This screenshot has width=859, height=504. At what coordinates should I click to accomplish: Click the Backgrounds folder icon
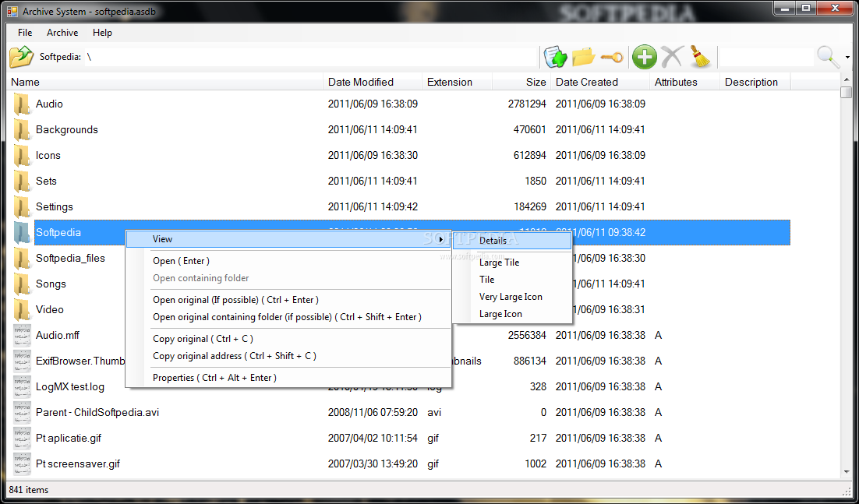click(21, 129)
